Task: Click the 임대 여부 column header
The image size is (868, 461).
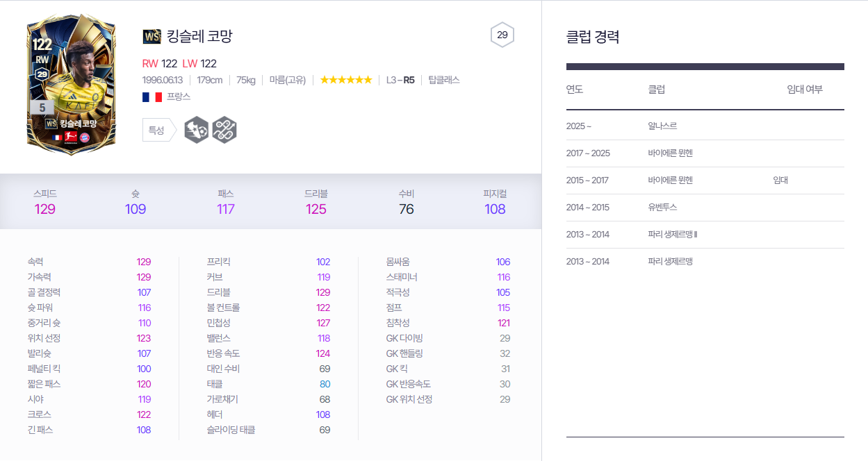Action: pyautogui.click(x=805, y=90)
